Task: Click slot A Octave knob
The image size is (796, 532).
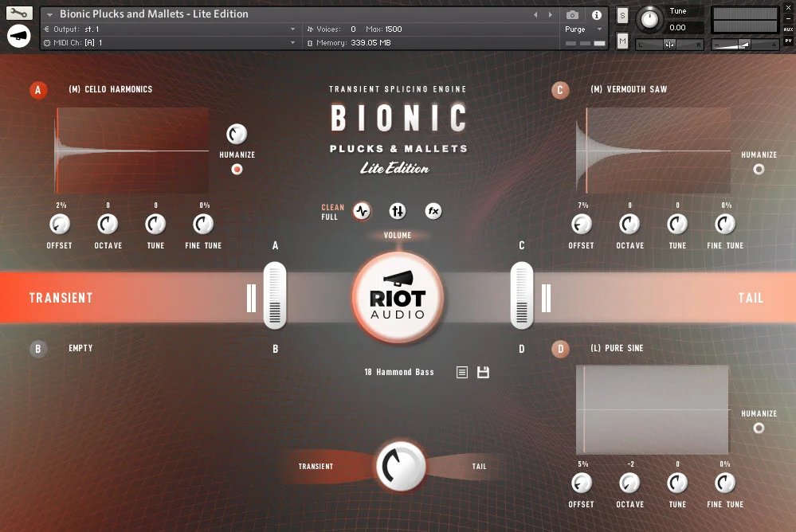Action: 108,225
